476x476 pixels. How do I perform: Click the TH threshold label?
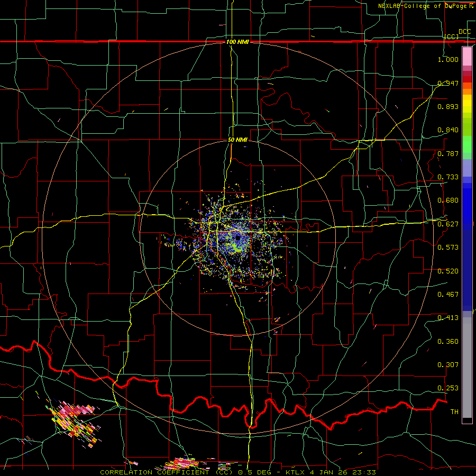454,412
